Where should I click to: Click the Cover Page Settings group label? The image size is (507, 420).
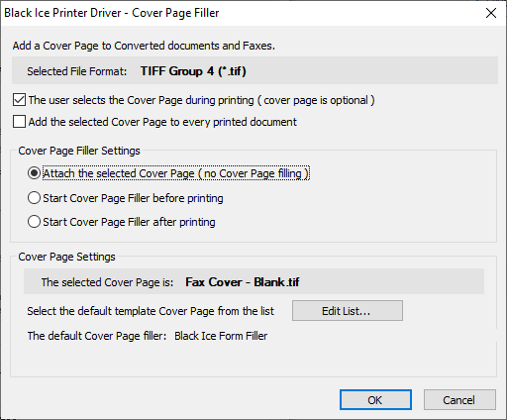(x=66, y=257)
